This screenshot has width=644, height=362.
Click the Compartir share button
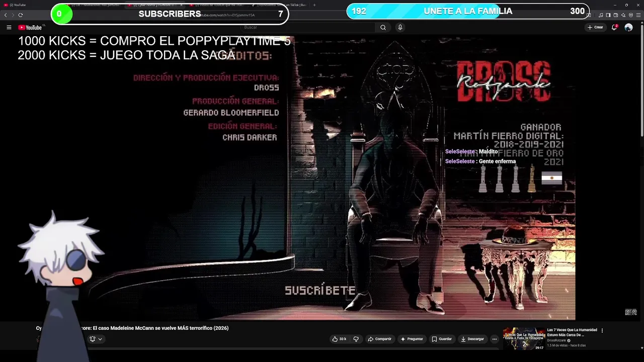[379, 339]
